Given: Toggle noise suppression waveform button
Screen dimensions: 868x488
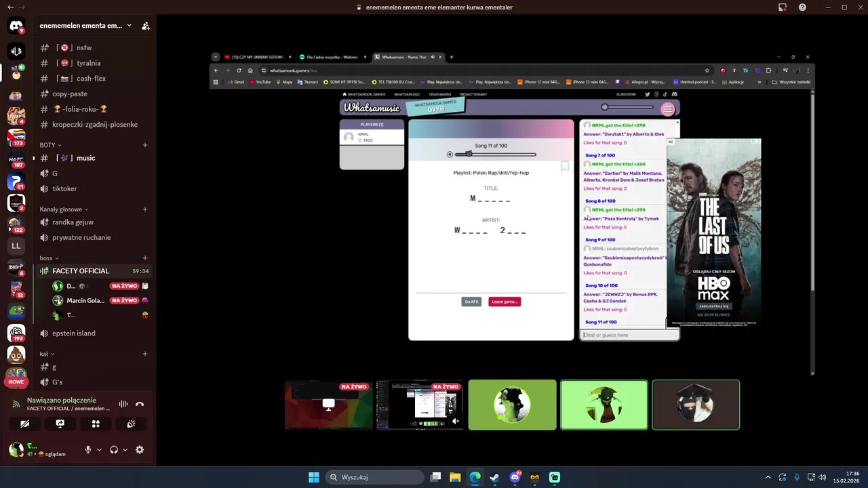Looking at the screenshot, I should pyautogui.click(x=123, y=404).
